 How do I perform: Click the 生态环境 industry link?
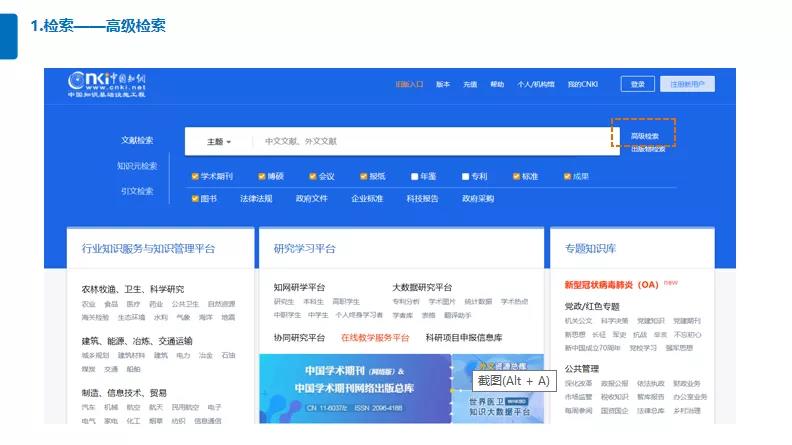tap(131, 317)
